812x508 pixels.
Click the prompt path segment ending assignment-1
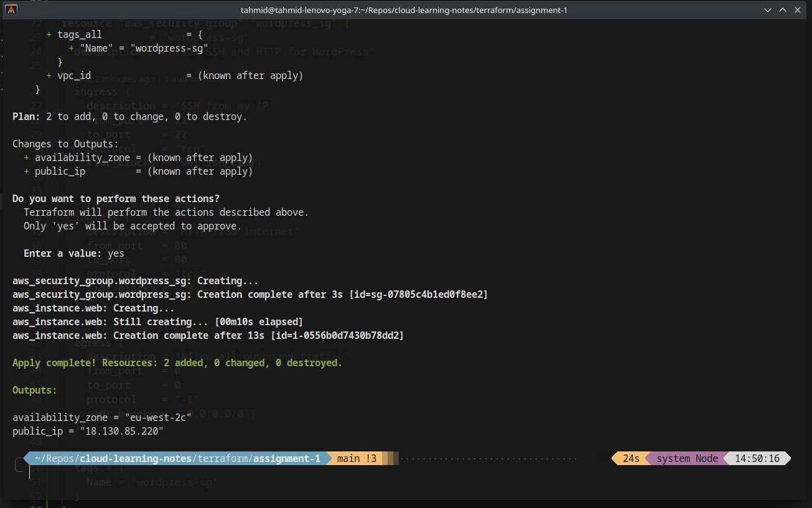[177, 458]
